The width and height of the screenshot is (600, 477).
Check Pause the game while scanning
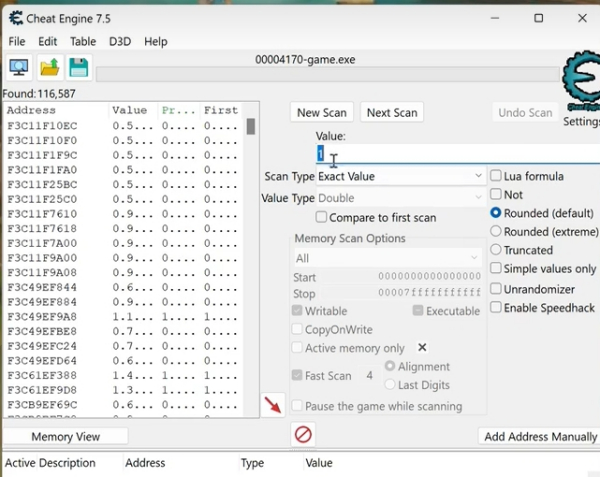point(297,405)
